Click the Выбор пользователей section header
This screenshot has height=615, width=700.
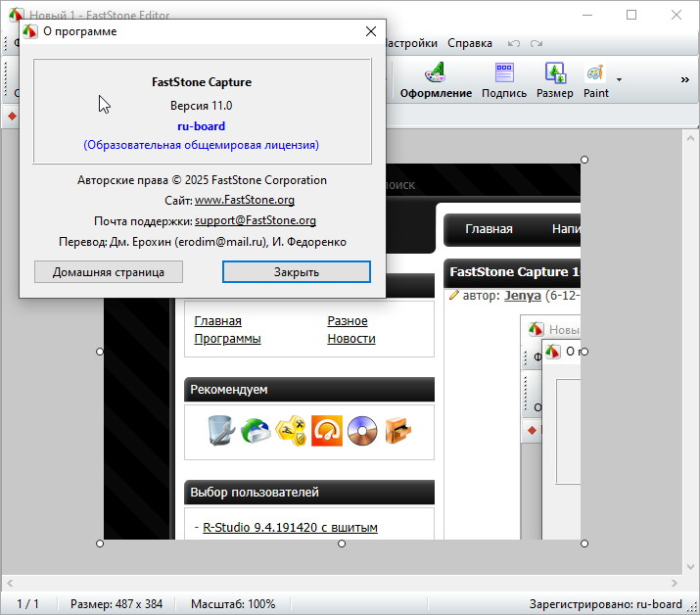(x=309, y=493)
